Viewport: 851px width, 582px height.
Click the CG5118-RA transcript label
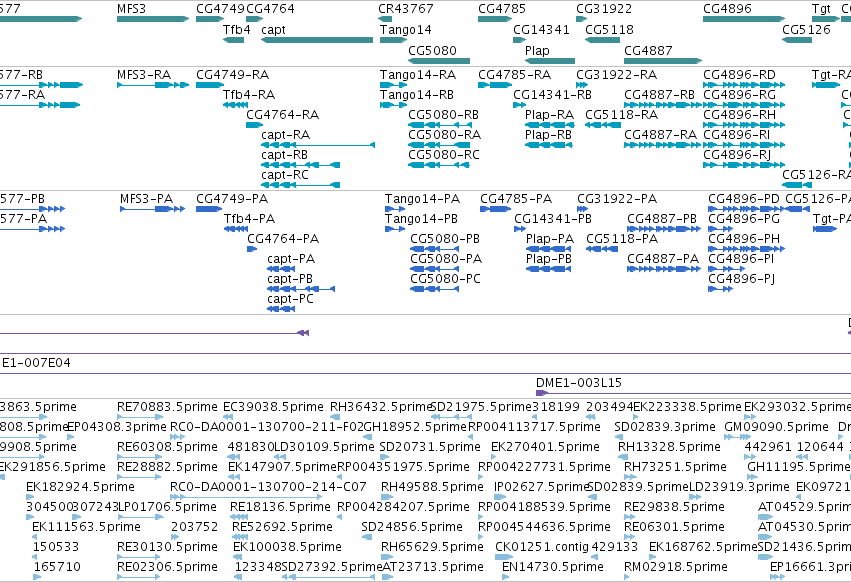[x=621, y=115]
